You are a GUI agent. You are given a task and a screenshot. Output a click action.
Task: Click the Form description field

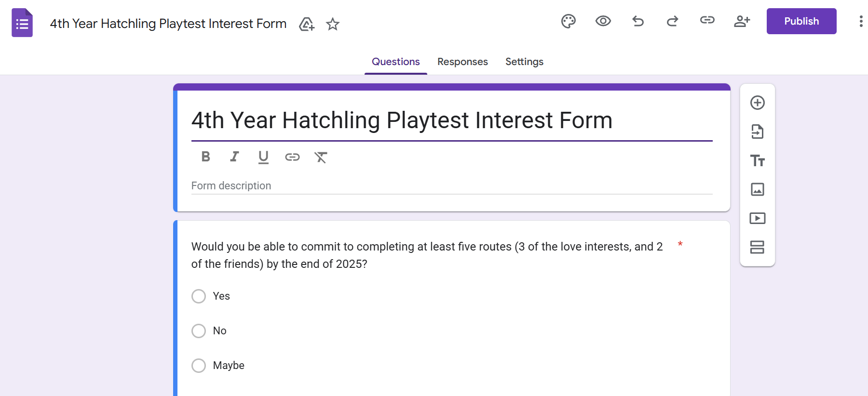451,186
